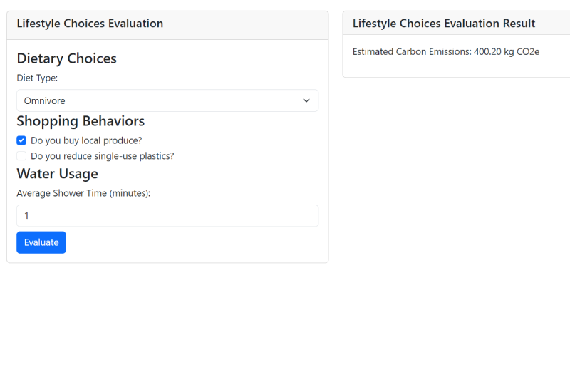This screenshot has width=570, height=392.
Task: Enable the reduce single-use plastics checkbox
Action: [x=21, y=156]
